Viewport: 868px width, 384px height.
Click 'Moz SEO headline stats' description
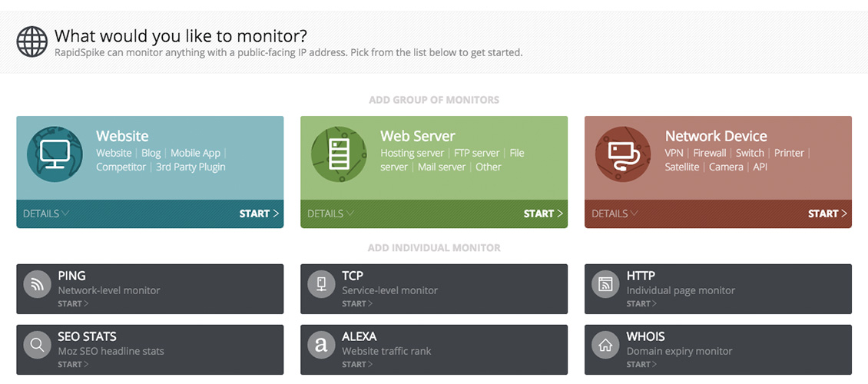[x=111, y=351]
